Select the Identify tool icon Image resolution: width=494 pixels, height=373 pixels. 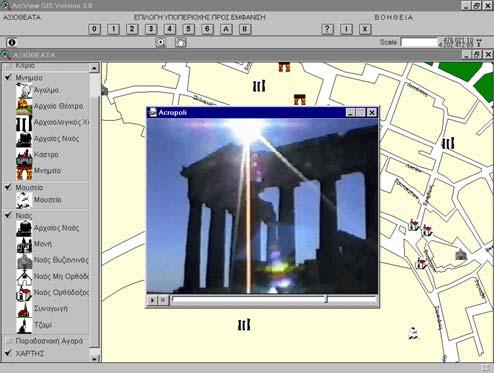click(x=12, y=42)
